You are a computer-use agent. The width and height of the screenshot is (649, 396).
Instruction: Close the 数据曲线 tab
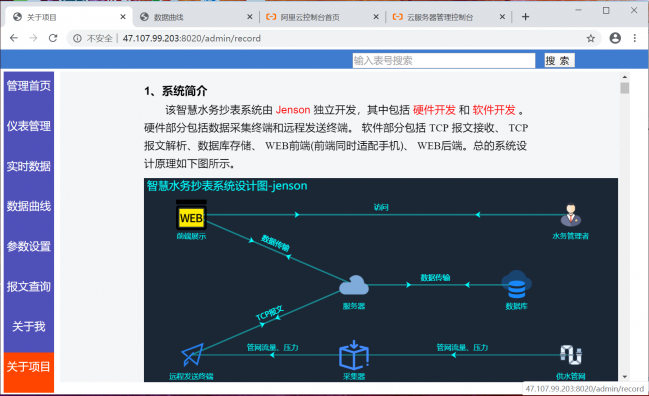[x=250, y=17]
